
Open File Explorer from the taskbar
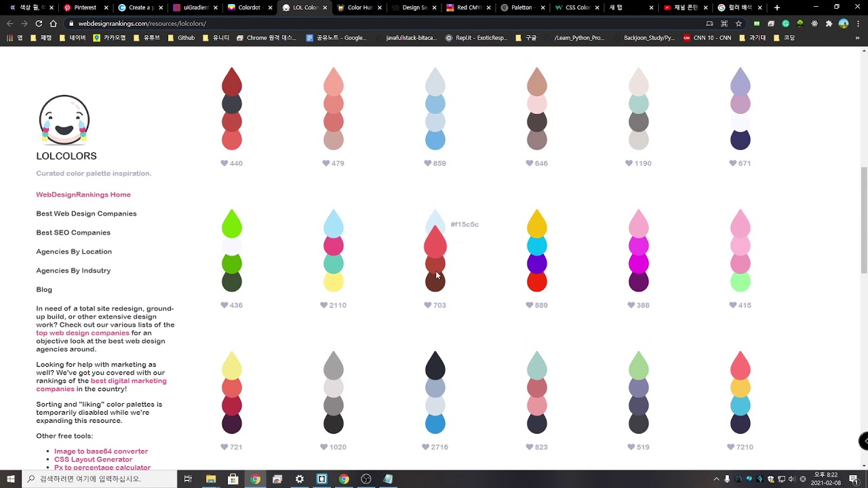click(x=211, y=479)
